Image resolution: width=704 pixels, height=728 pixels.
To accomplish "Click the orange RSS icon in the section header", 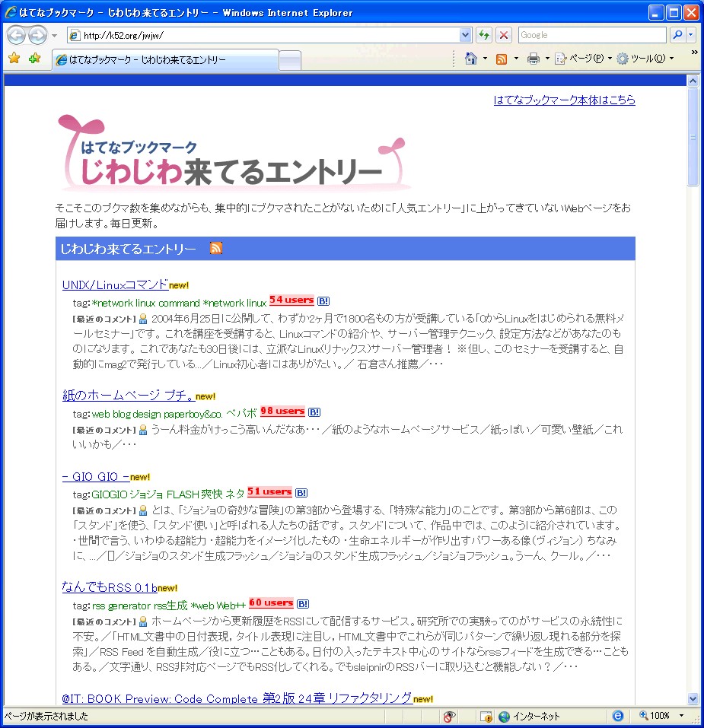I will tap(216, 249).
